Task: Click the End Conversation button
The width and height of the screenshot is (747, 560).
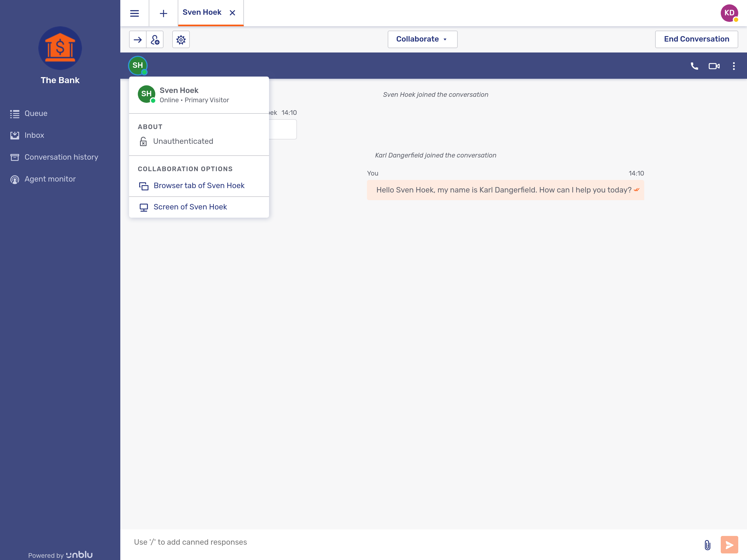Action: point(696,39)
